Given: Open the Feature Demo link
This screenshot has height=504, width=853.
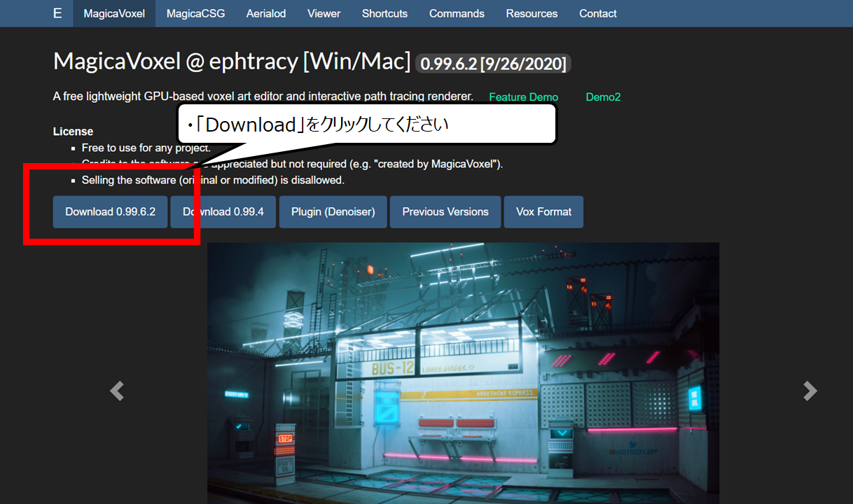Looking at the screenshot, I should pos(523,97).
